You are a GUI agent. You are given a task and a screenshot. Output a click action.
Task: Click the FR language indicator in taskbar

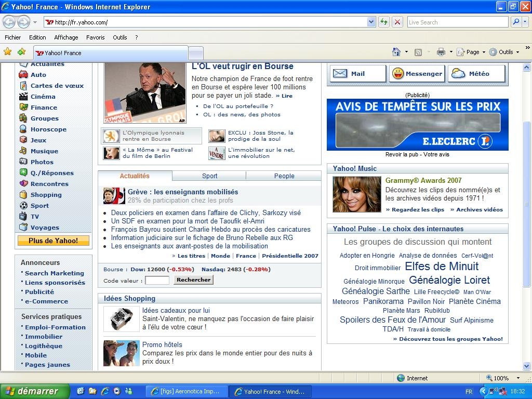coord(469,392)
